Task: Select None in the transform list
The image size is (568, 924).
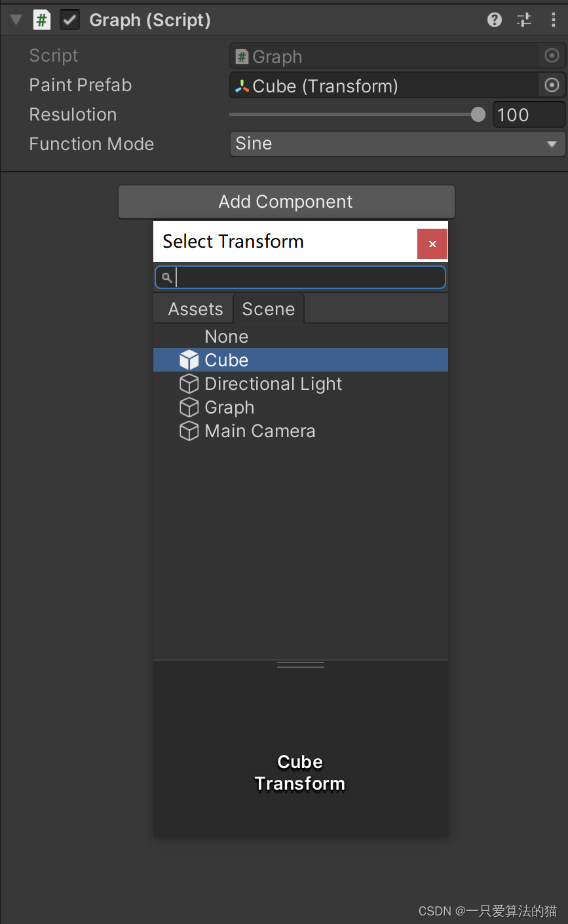Action: [x=226, y=336]
